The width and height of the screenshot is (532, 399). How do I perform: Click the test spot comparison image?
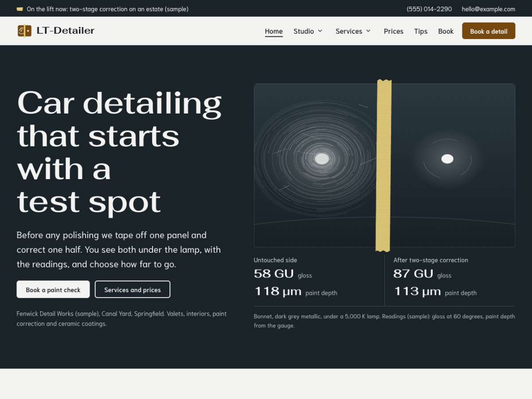[384, 165]
